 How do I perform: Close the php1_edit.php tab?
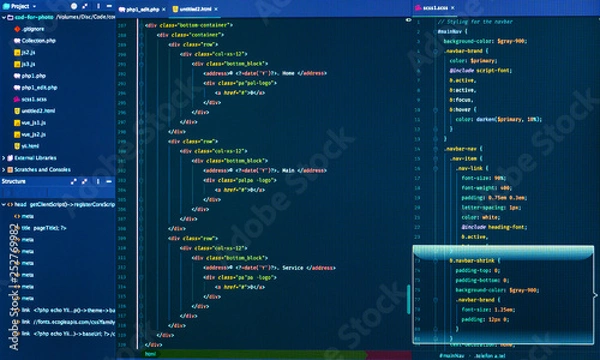pos(164,9)
